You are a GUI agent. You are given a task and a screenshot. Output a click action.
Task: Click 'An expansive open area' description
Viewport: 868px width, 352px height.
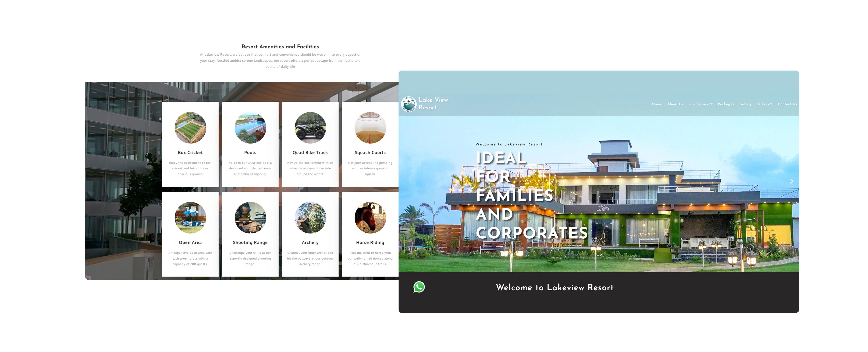pyautogui.click(x=190, y=258)
